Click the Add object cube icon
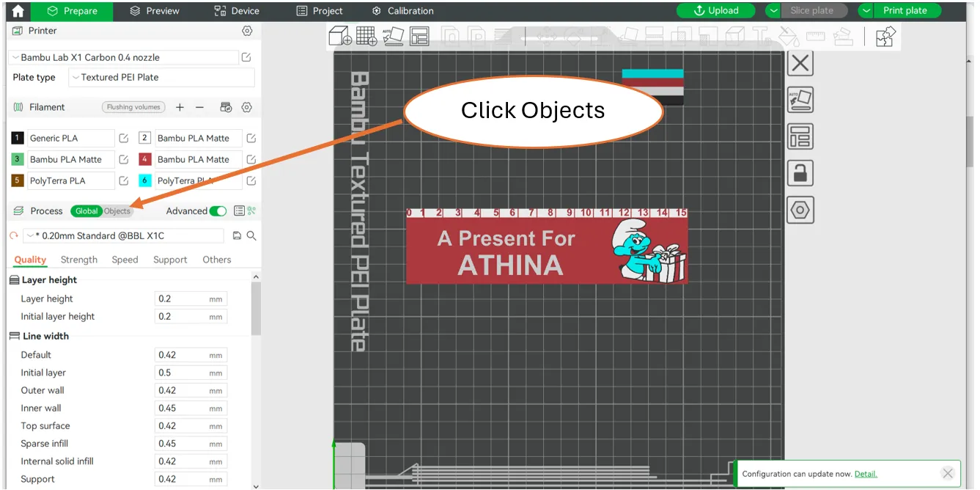This screenshot has width=980, height=490. pyautogui.click(x=341, y=36)
